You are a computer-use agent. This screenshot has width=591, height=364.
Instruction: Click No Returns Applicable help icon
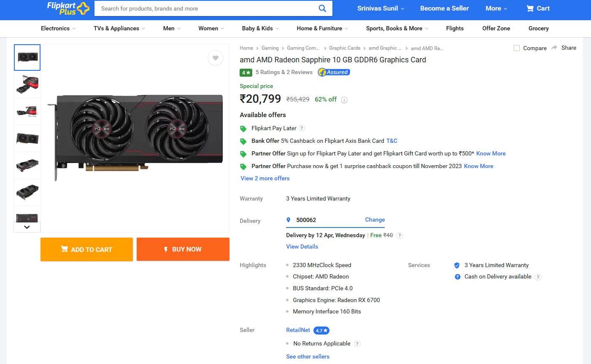(x=357, y=344)
